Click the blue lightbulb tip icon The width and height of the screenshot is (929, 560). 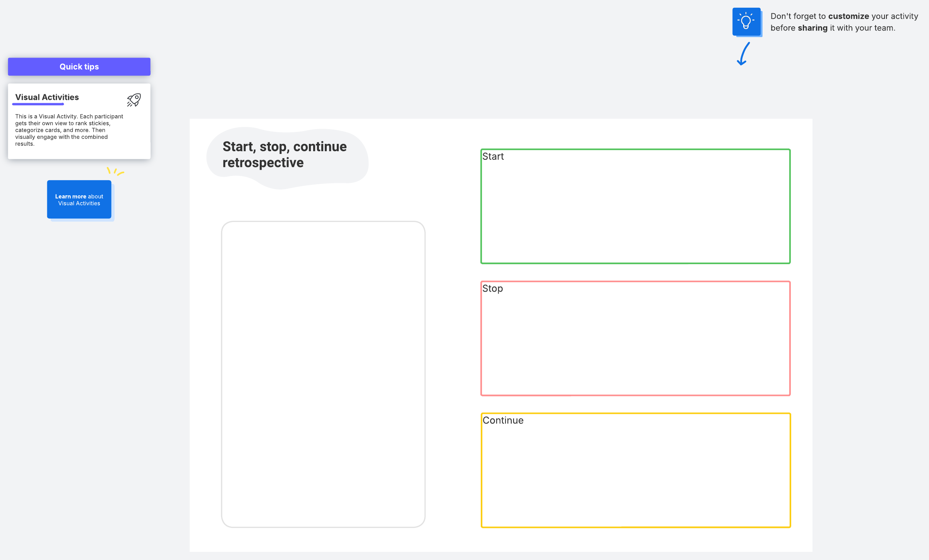pos(747,22)
